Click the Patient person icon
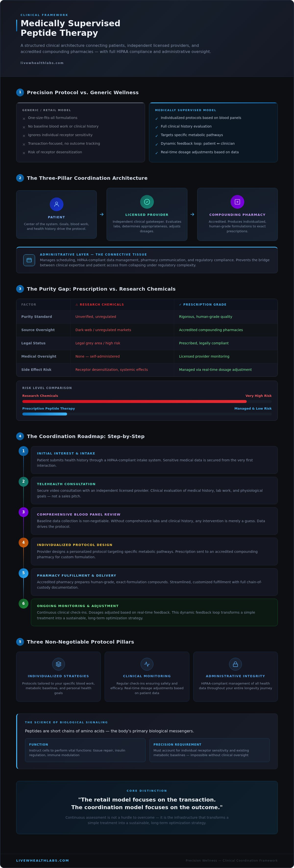The width and height of the screenshot is (294, 868). point(57,204)
